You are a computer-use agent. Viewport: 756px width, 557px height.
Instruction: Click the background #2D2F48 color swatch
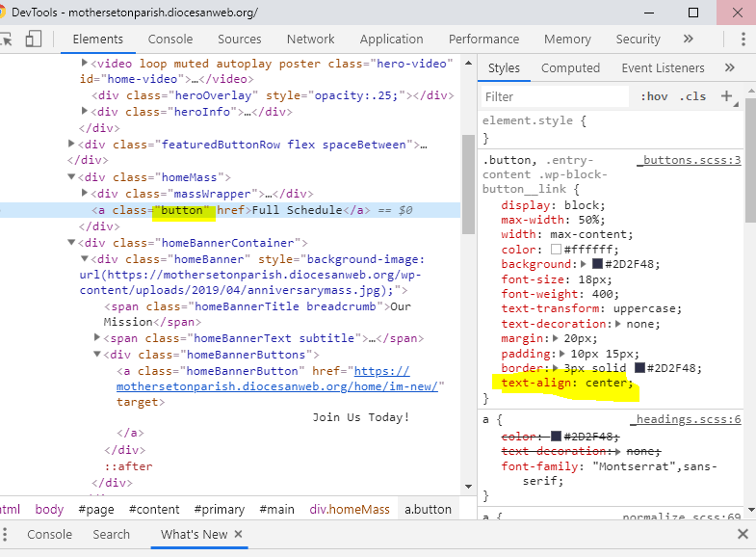[x=597, y=264]
